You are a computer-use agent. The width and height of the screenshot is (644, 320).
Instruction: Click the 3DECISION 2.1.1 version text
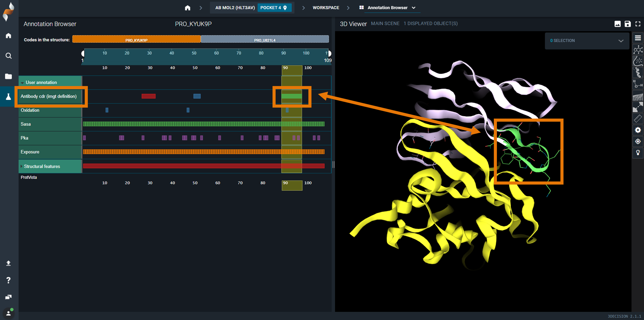tap(624, 316)
